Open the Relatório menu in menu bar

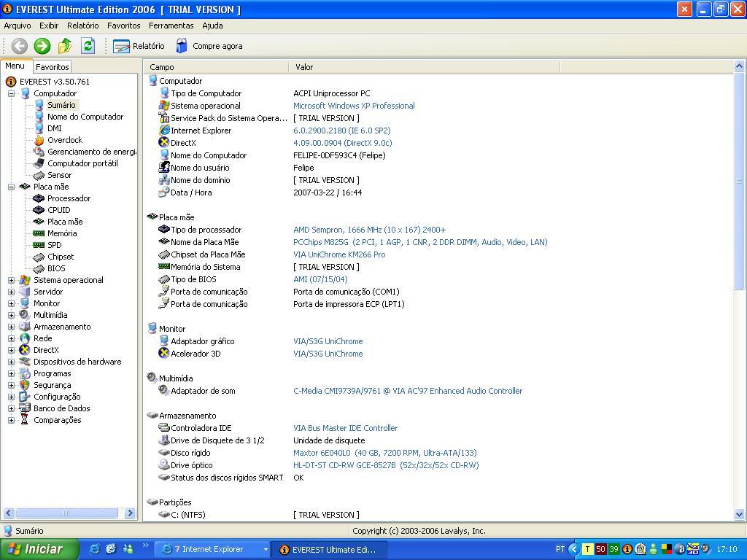pos(83,26)
